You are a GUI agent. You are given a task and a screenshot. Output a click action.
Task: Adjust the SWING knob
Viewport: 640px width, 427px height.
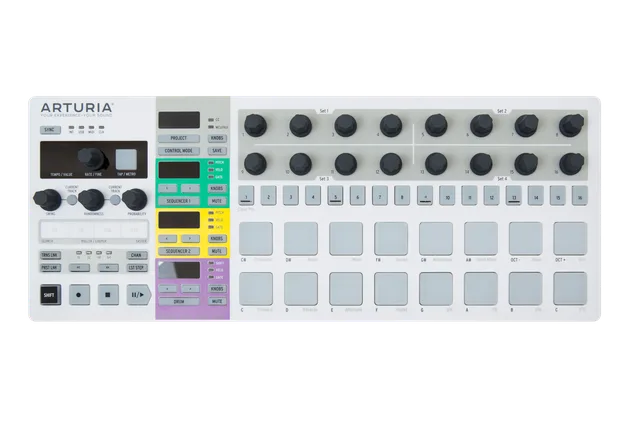tap(48, 199)
